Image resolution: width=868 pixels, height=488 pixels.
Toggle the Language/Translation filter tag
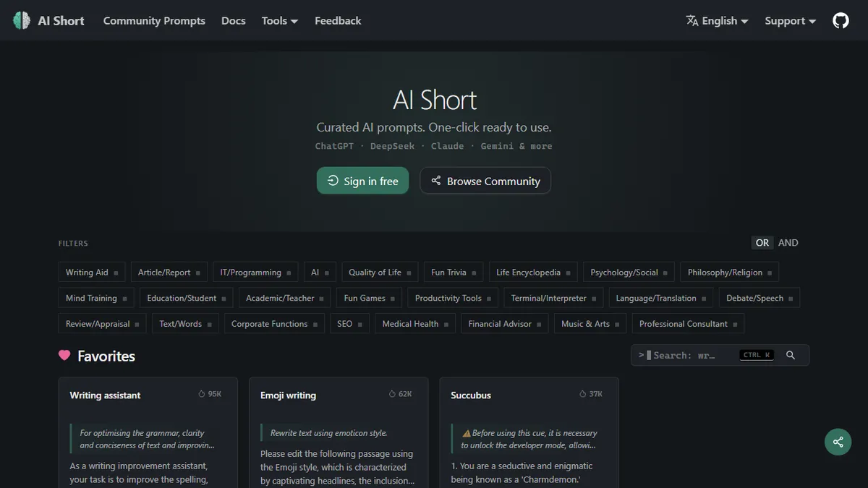pyautogui.click(x=661, y=298)
